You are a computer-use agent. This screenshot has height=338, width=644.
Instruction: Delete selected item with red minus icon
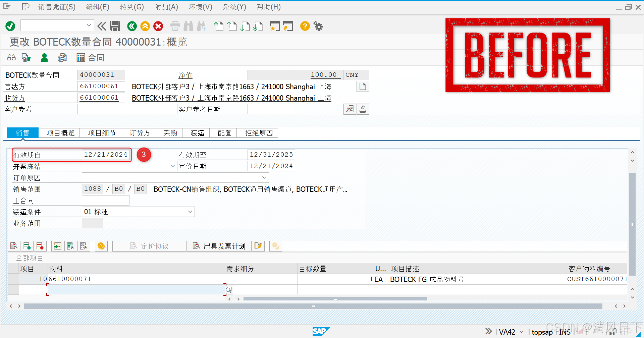[40, 246]
